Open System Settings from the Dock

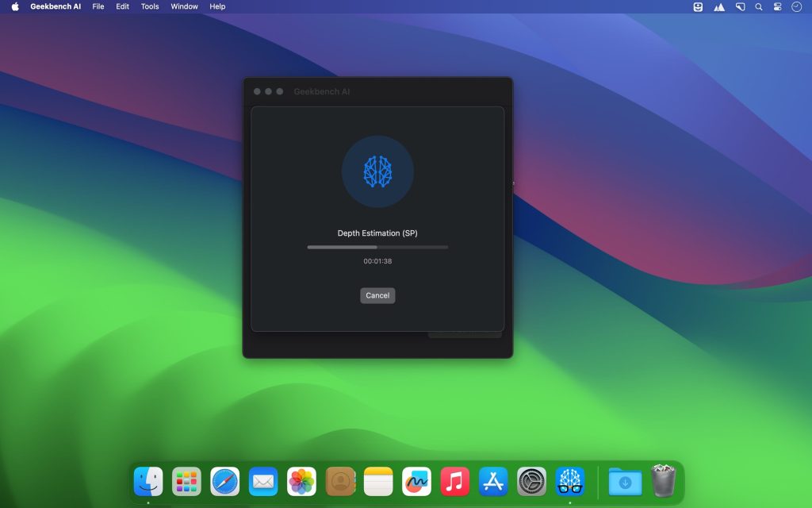tap(532, 480)
